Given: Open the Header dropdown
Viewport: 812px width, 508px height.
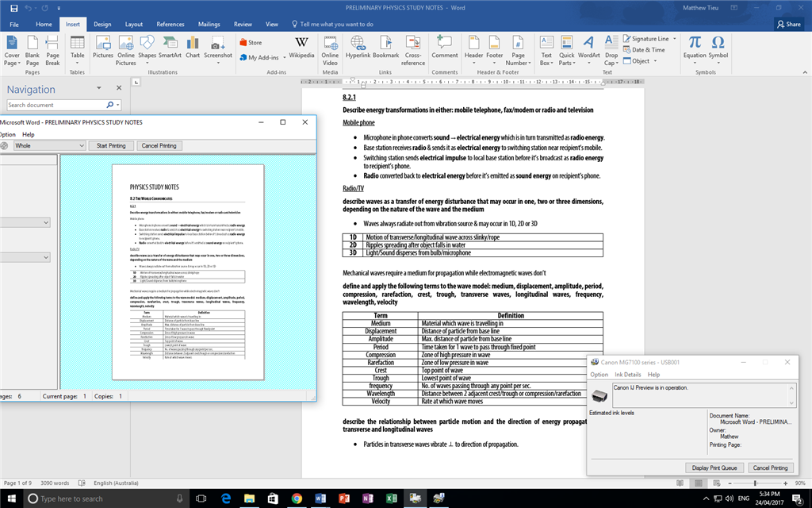Looking at the screenshot, I should pos(473,50).
